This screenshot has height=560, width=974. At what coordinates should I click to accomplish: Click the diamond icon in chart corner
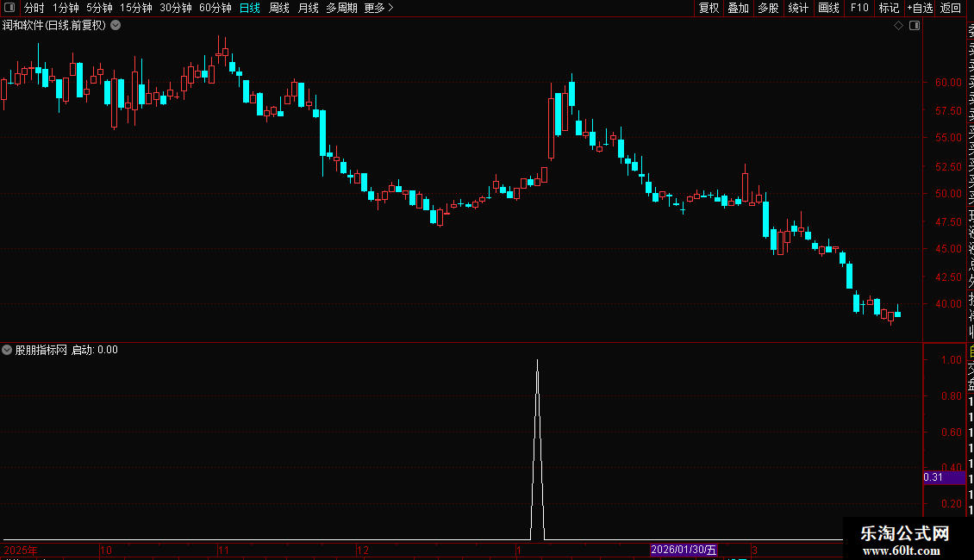[x=898, y=26]
